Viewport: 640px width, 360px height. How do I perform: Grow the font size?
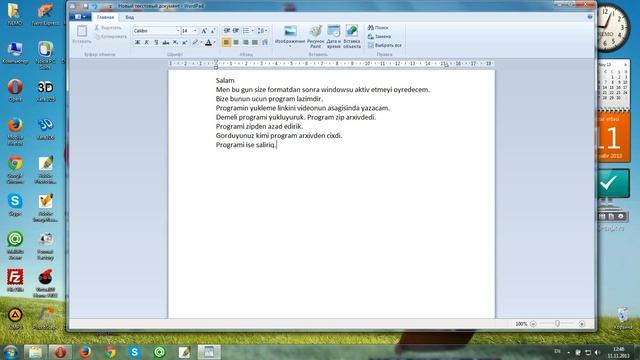tap(204, 31)
